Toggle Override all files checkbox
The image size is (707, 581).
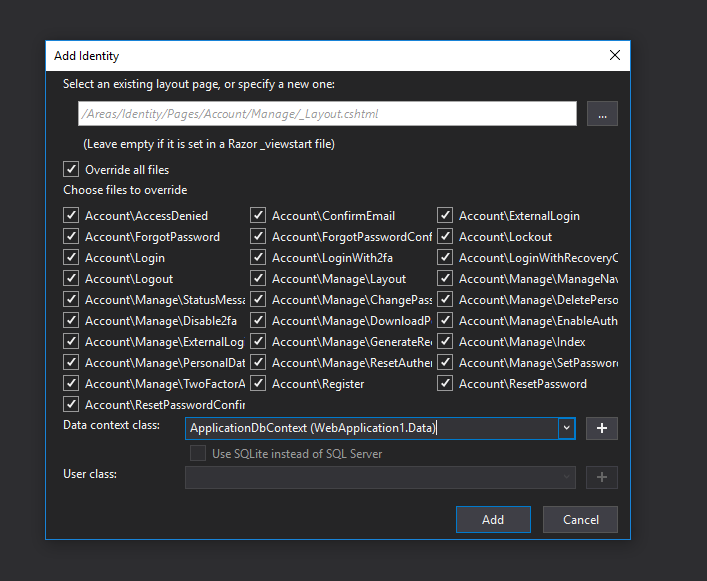coord(71,169)
